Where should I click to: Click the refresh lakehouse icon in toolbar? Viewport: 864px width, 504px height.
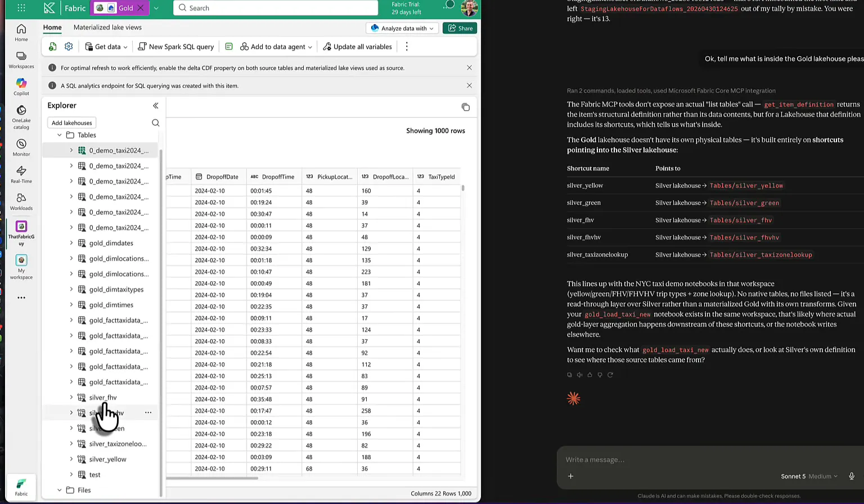click(x=52, y=47)
